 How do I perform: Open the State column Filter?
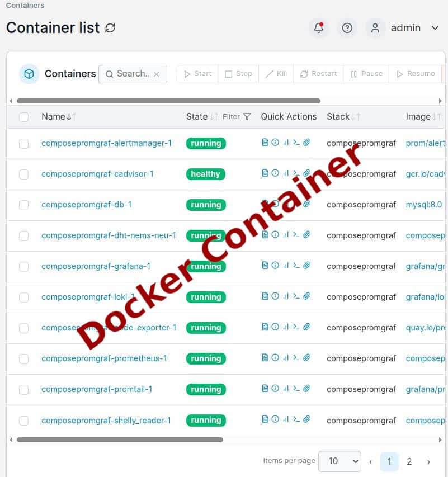tap(237, 117)
